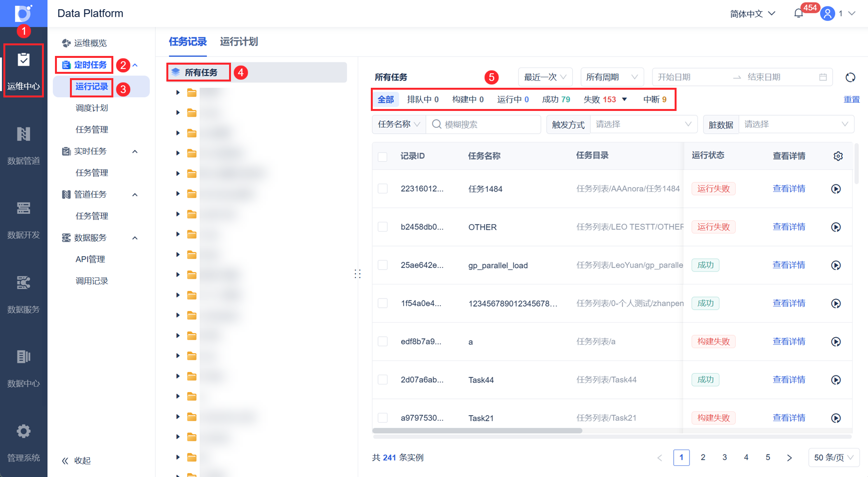This screenshot has height=477, width=868.
Task: Open the 简体中文 language dropdown
Action: [753, 14]
